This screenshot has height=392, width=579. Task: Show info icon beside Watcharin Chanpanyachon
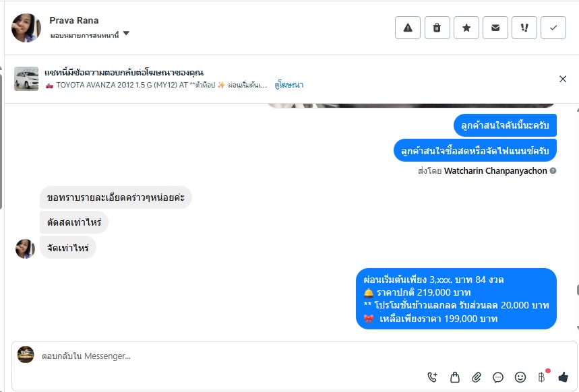[x=553, y=170]
